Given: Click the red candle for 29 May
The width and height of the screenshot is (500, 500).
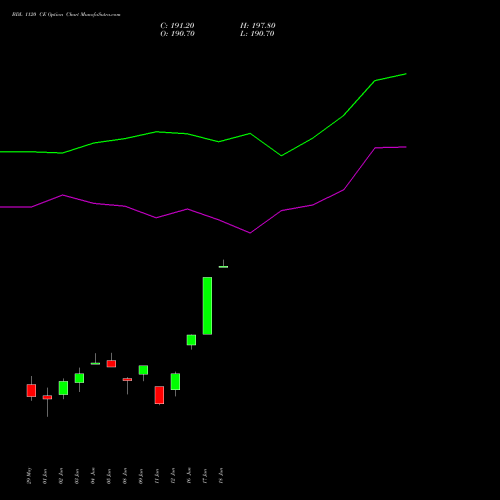Looking at the screenshot, I should coord(31,390).
